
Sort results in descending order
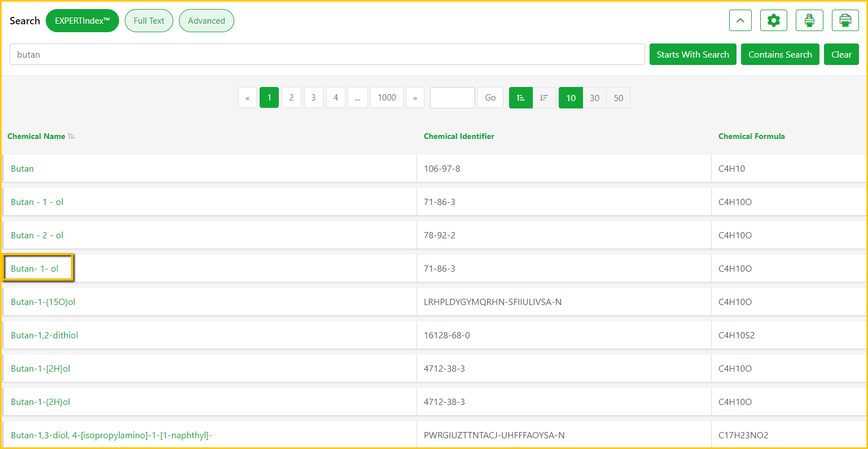(x=544, y=98)
